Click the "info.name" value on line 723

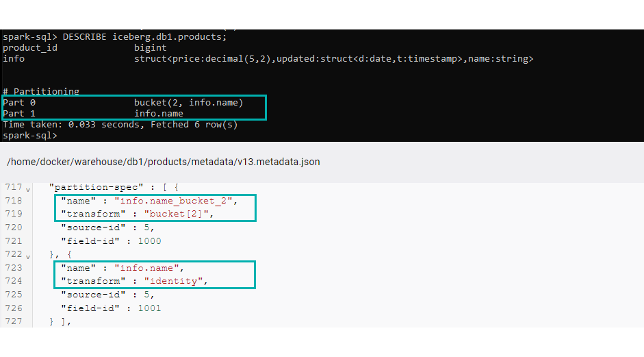(146, 268)
